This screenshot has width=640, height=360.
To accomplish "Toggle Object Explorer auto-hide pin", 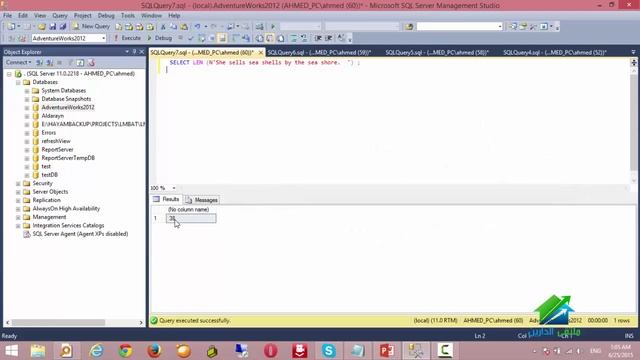I will [x=134, y=52].
